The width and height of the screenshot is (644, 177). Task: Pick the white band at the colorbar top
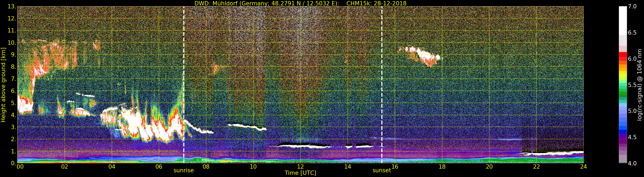tap(623, 21)
